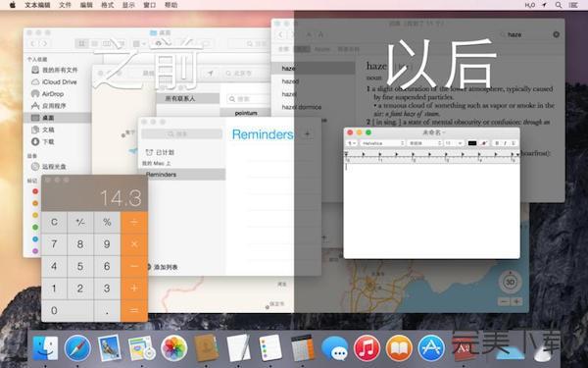Viewport: 588px width, 368px height.
Task: Toggle italic in TextEdit toolbar
Action: (505, 143)
